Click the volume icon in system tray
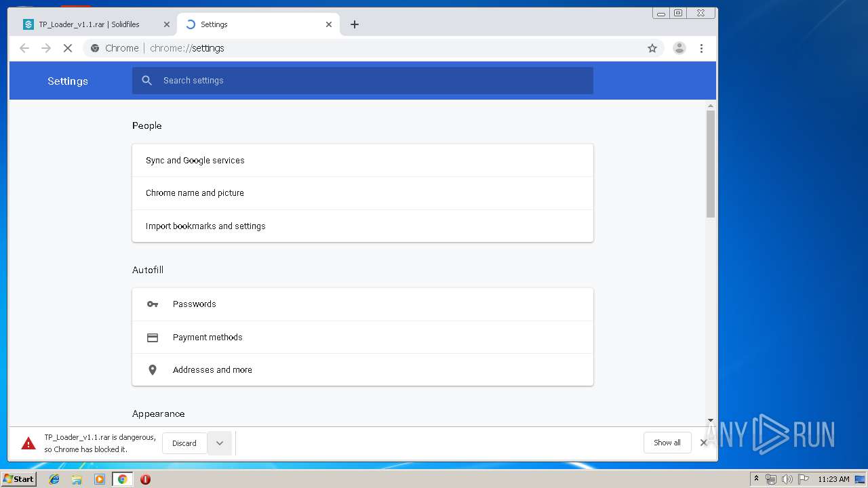 (x=787, y=479)
